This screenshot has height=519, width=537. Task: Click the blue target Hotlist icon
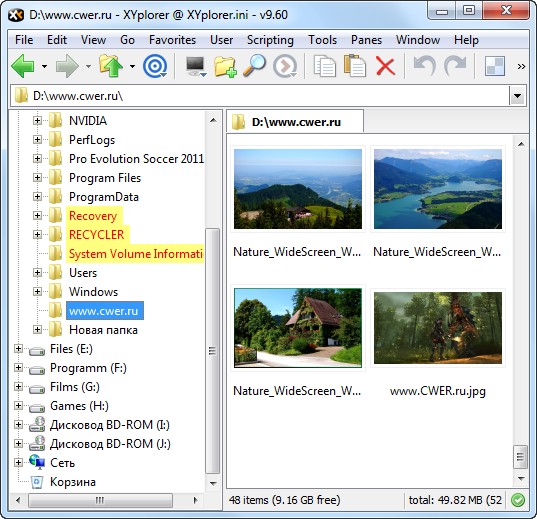[155, 66]
